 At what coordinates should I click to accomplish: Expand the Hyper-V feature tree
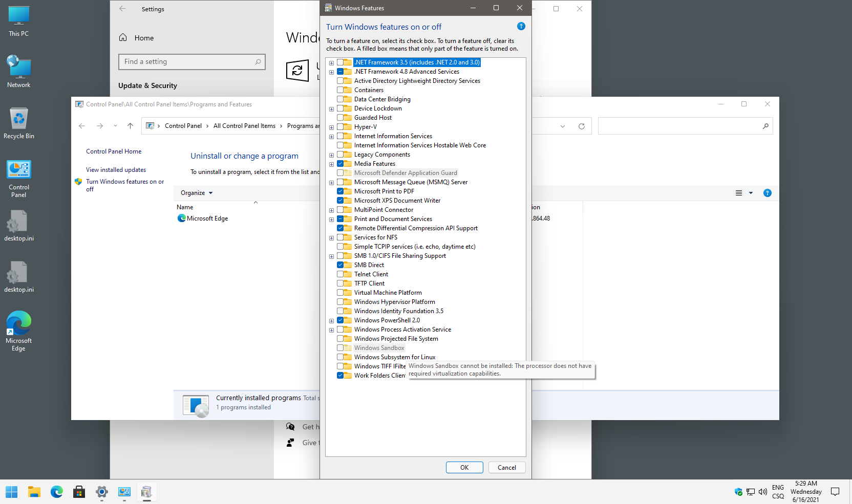pyautogui.click(x=331, y=127)
